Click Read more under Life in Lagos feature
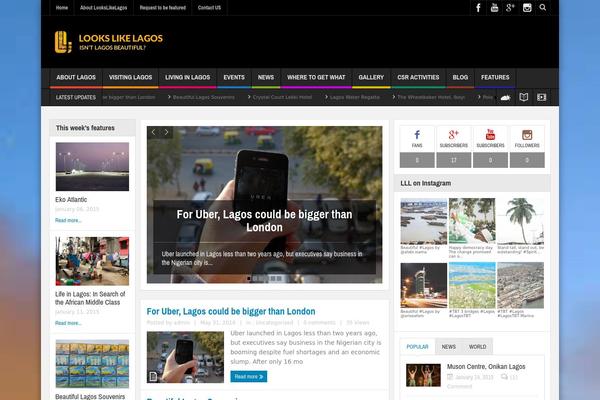600x400 pixels. pyautogui.click(x=68, y=323)
